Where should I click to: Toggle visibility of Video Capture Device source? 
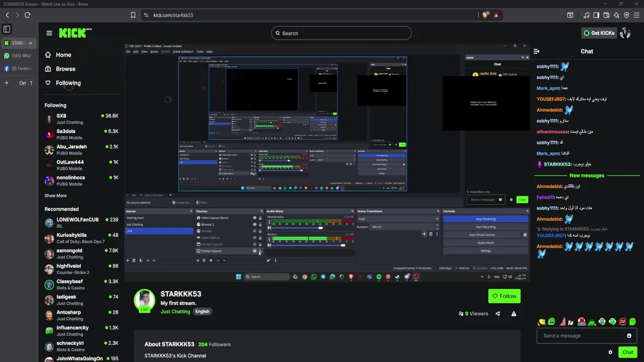point(255,218)
